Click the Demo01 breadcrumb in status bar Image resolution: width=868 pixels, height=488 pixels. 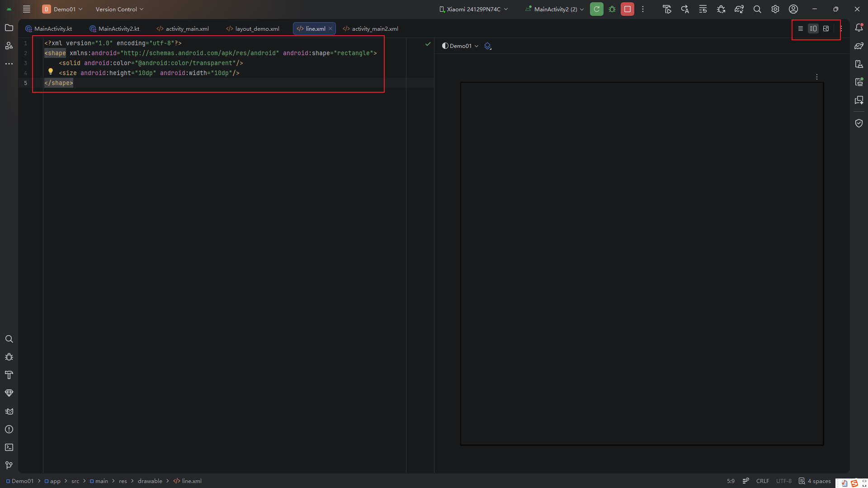tap(20, 481)
